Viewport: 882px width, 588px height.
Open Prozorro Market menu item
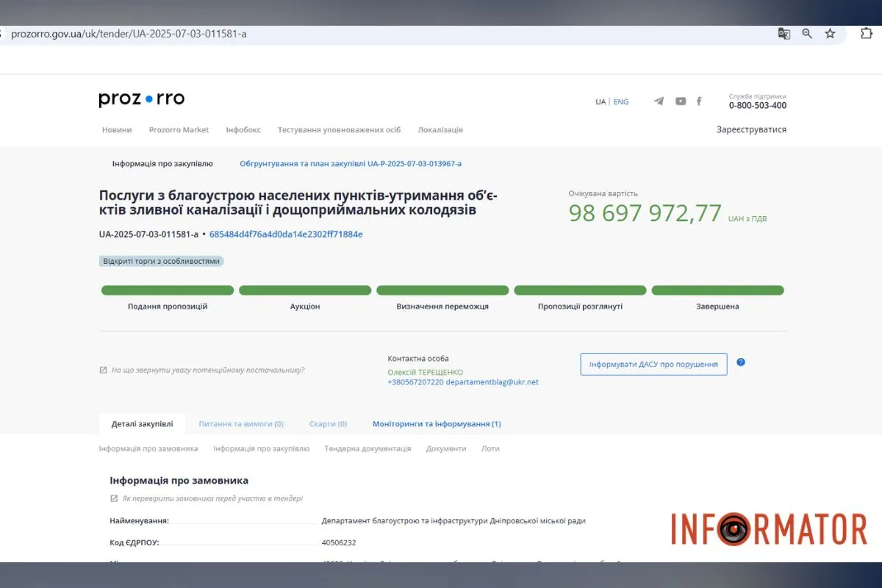click(179, 130)
